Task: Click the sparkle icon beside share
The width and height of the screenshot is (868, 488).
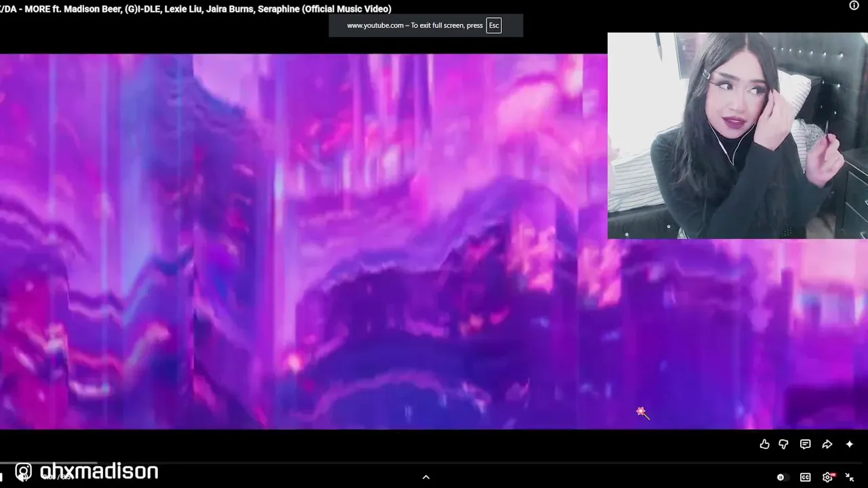Action: tap(850, 445)
